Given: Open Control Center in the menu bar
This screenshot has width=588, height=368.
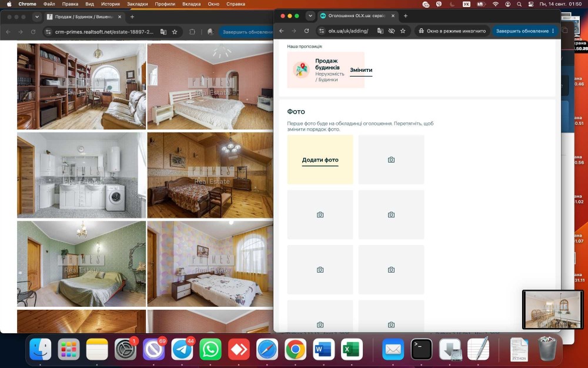Looking at the screenshot, I should (531, 4).
